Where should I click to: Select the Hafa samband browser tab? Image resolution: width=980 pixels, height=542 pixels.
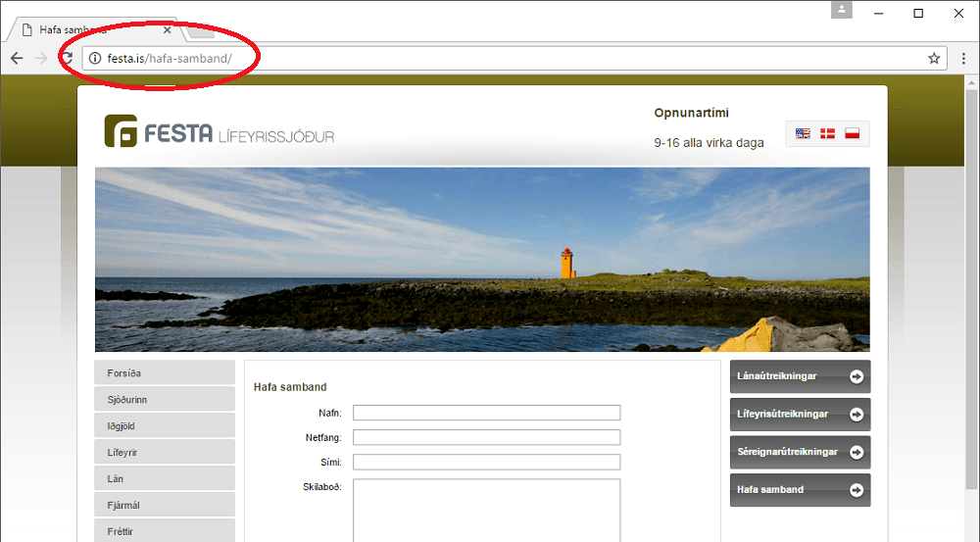(94, 29)
